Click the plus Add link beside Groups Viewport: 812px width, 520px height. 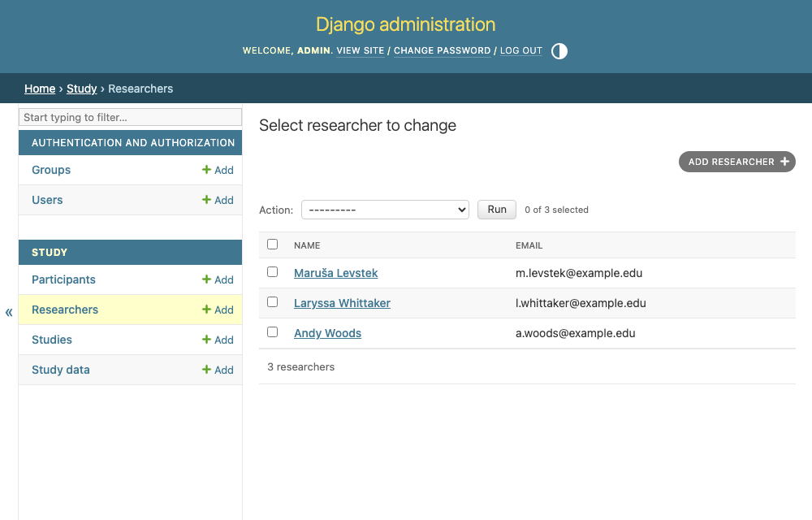tap(218, 170)
